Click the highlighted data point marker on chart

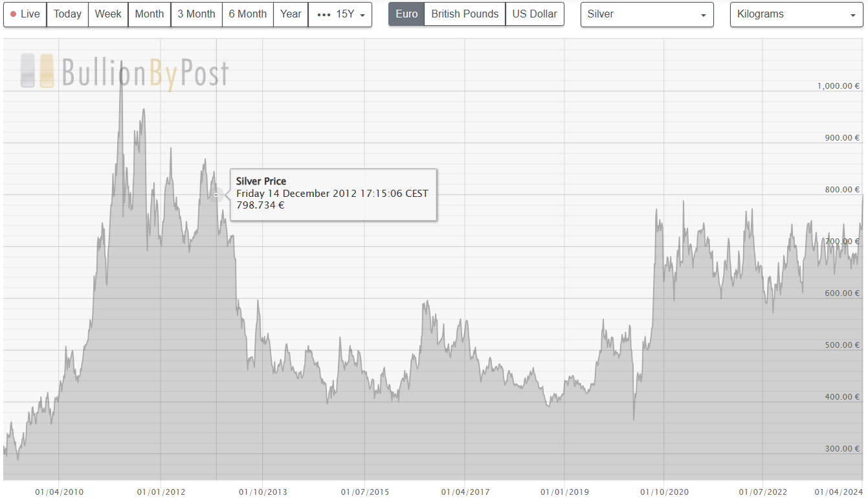coord(216,194)
